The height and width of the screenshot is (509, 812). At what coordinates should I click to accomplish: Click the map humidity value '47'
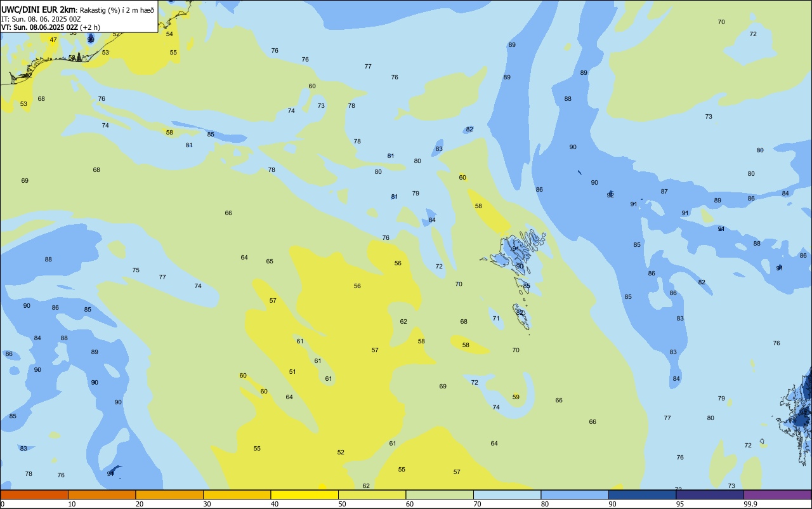(x=53, y=40)
